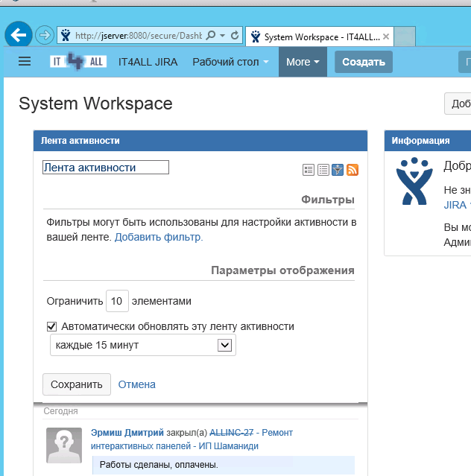Click the Atlassian logo in Информация gadget
The image size is (471, 476).
click(414, 181)
